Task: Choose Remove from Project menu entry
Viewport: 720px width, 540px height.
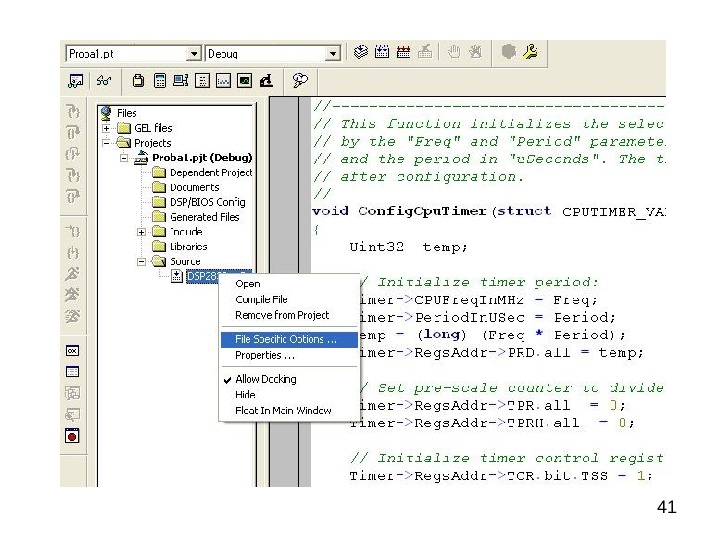Action: tap(282, 315)
